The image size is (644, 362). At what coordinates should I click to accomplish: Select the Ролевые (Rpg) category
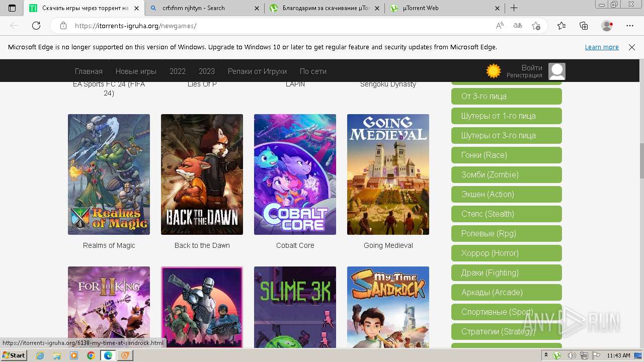[507, 233]
